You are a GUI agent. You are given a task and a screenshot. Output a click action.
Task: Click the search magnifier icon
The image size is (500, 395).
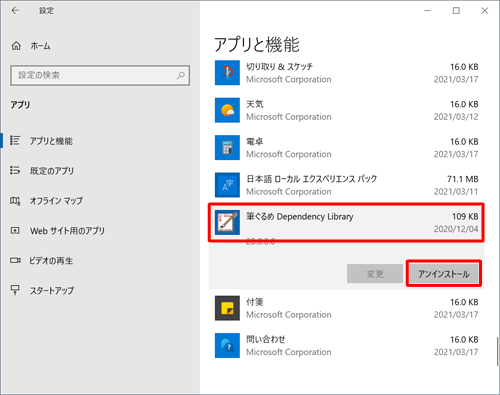click(x=181, y=75)
